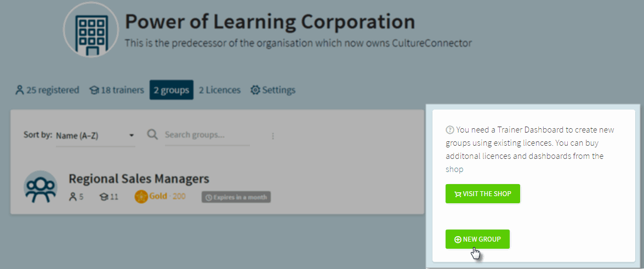Open the Sort by Name (A–Z) dropdown
Image resolution: width=644 pixels, height=269 pixels.
coord(95,135)
